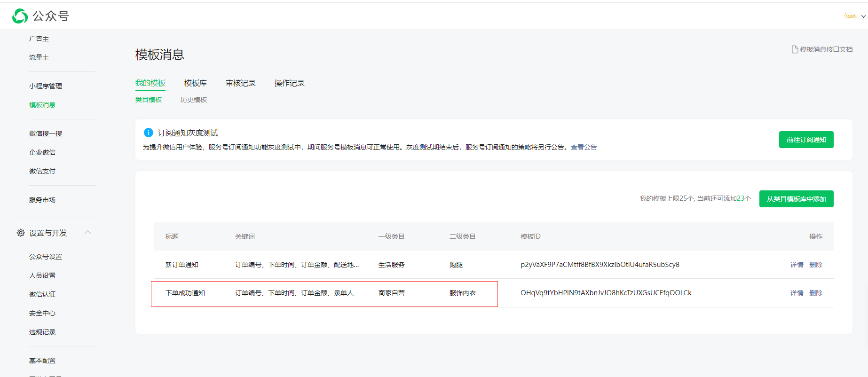Open the 审核记录 tab
Viewport: 868px width, 377px height.
[240, 83]
